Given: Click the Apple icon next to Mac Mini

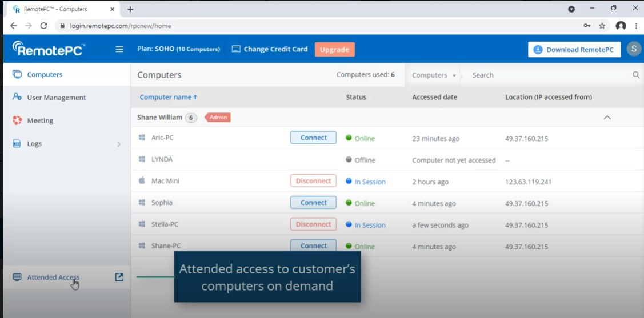Looking at the screenshot, I should (142, 180).
